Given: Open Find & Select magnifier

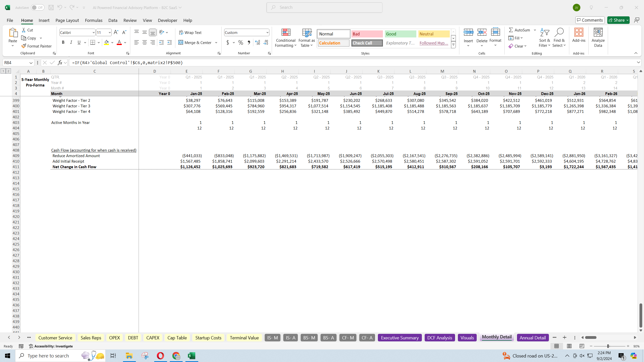Looking at the screenshot, I should (559, 38).
